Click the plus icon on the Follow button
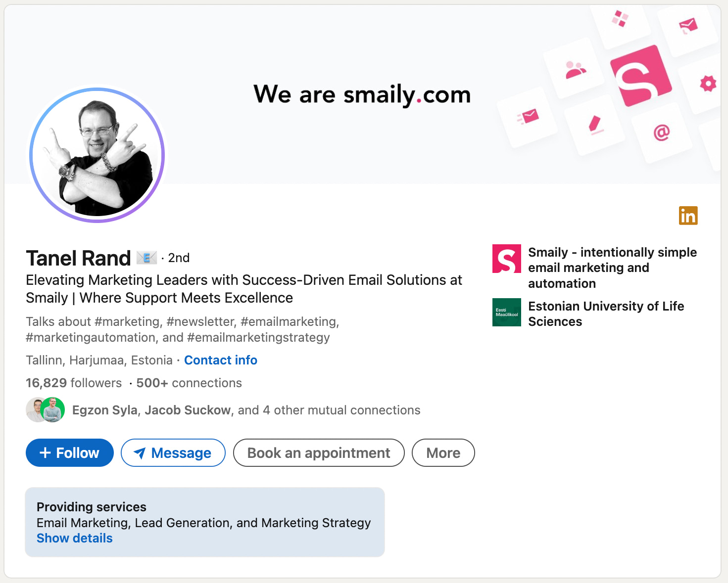Viewport: 728px width, 583px height. 45,453
